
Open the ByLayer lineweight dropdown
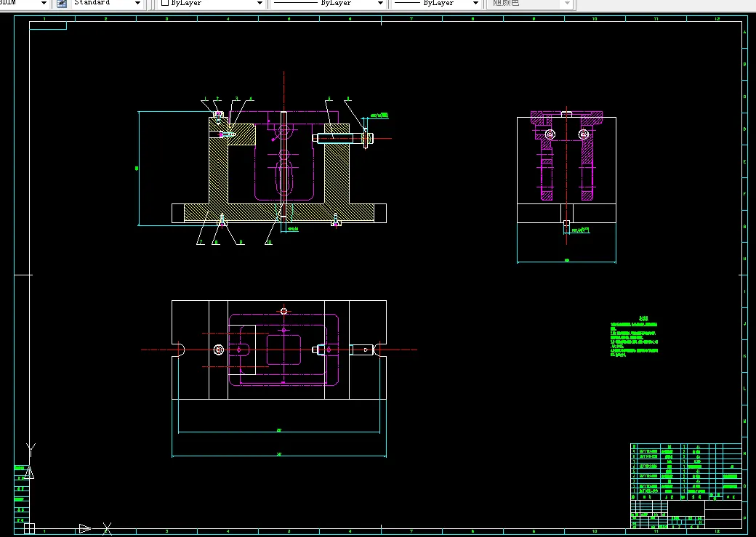point(436,4)
